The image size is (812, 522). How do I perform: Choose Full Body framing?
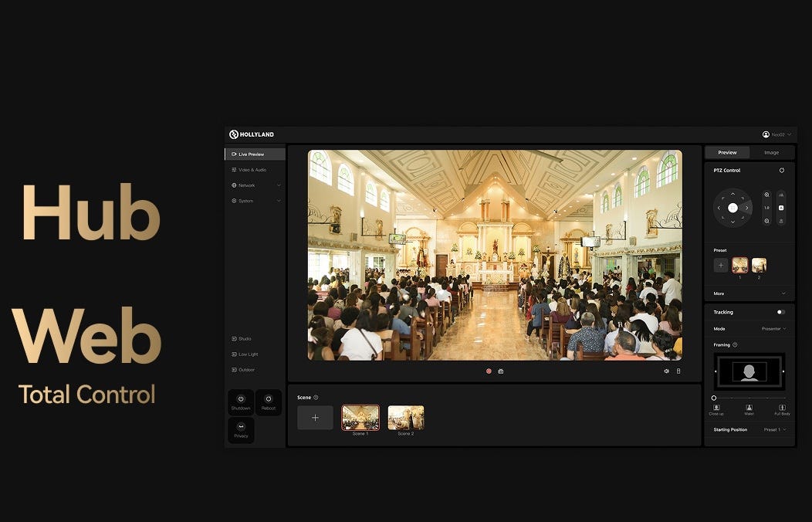(x=782, y=409)
